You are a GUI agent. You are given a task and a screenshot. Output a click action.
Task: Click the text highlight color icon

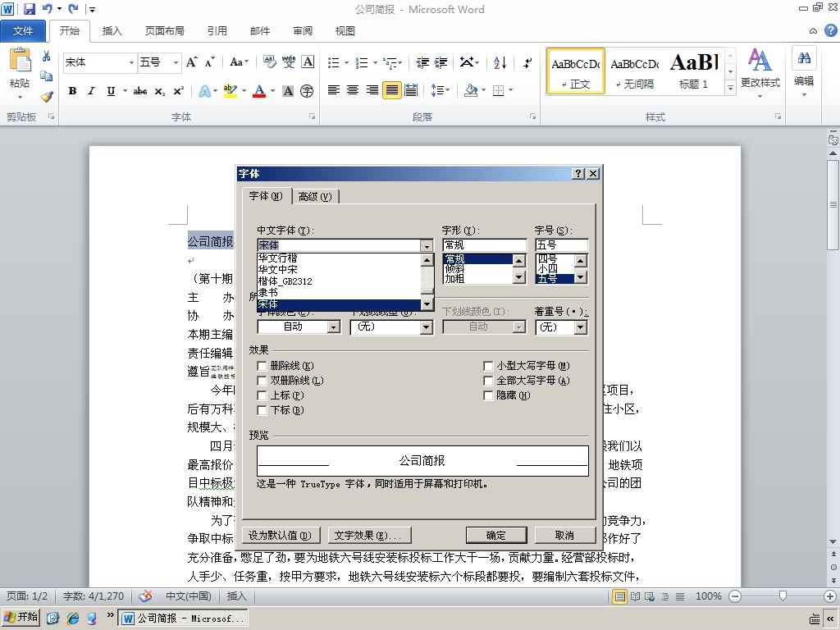231,90
